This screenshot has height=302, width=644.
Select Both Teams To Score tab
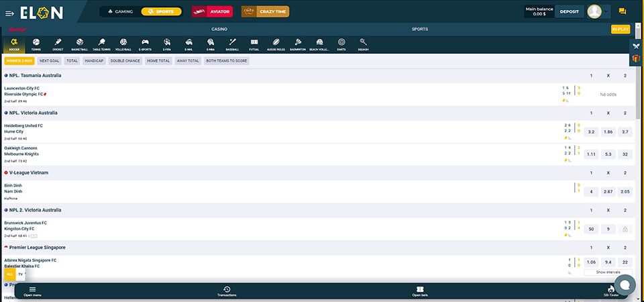227,61
